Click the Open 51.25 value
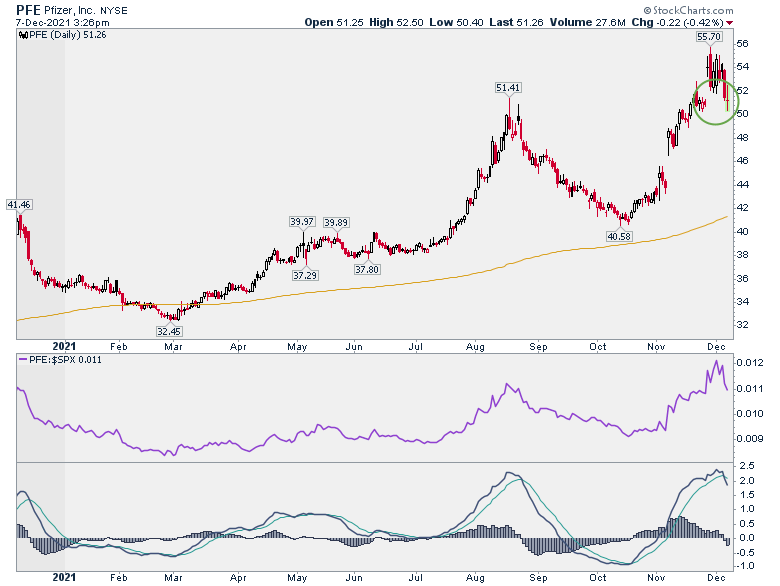The width and height of the screenshot is (780, 586). (334, 22)
